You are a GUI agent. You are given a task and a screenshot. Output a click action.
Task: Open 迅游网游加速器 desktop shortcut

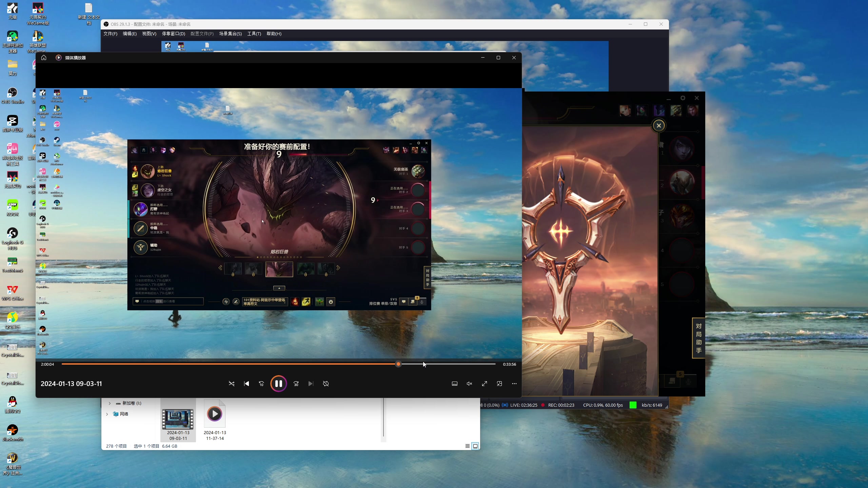point(13,42)
